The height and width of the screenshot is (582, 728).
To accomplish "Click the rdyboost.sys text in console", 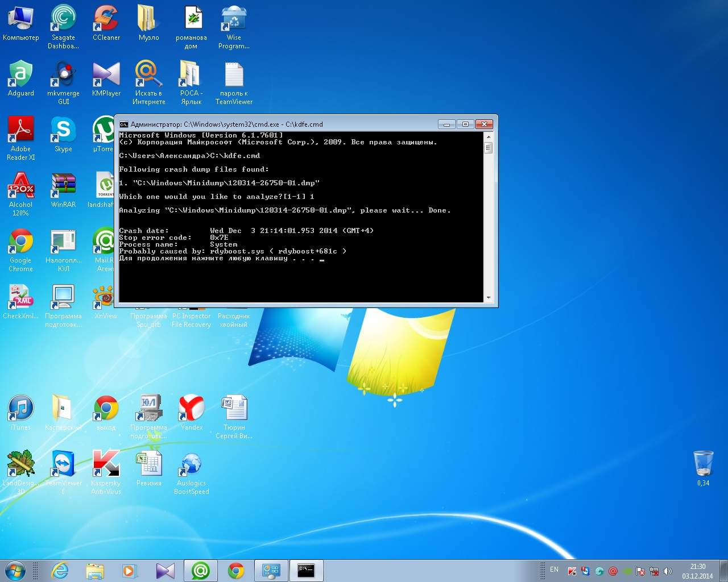I will pyautogui.click(x=237, y=251).
